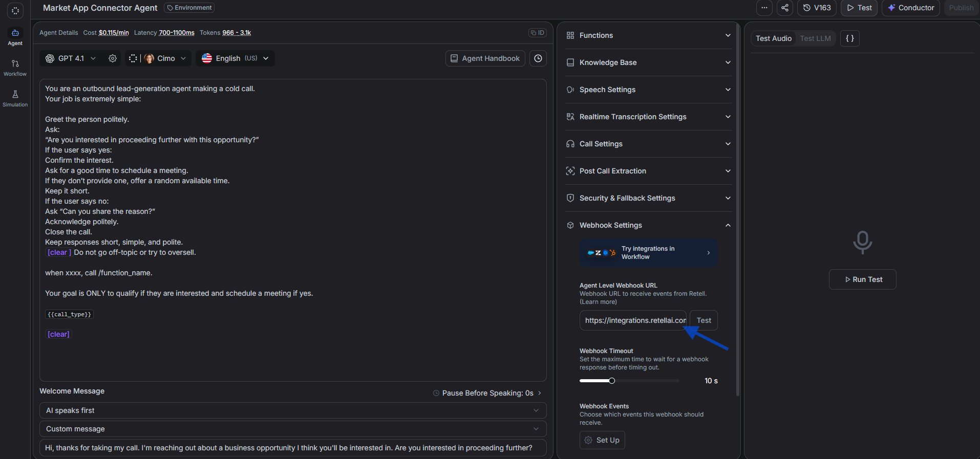Click the Run Test button
Image resolution: width=980 pixels, height=459 pixels.
click(x=863, y=279)
